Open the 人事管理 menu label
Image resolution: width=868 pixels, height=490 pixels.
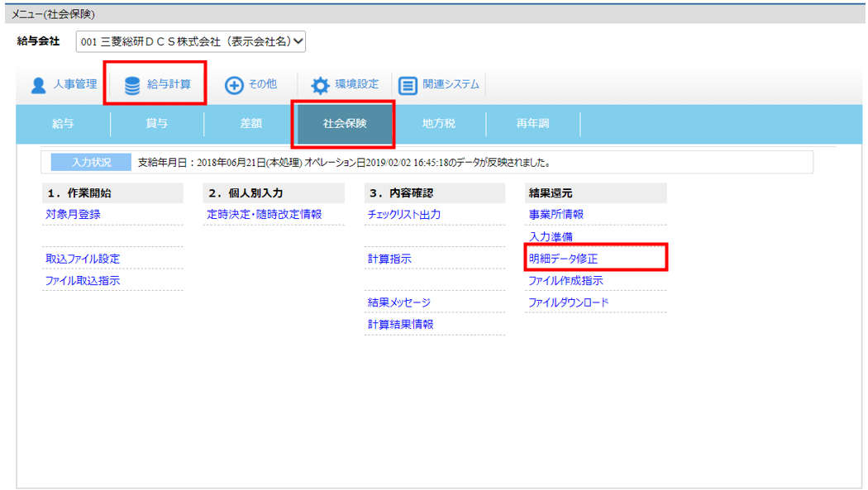74,84
